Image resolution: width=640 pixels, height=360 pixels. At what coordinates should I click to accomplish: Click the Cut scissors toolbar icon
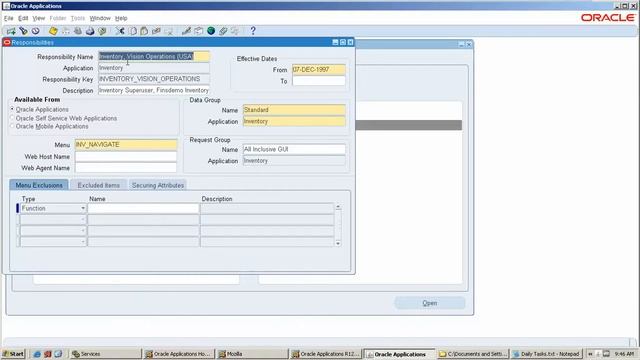[x=120, y=31]
